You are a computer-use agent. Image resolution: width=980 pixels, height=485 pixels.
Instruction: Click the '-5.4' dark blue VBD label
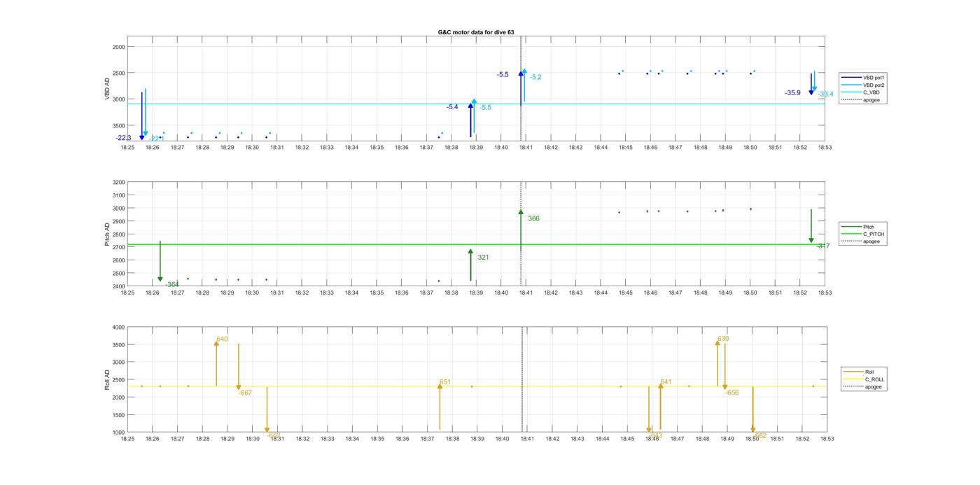tap(452, 107)
